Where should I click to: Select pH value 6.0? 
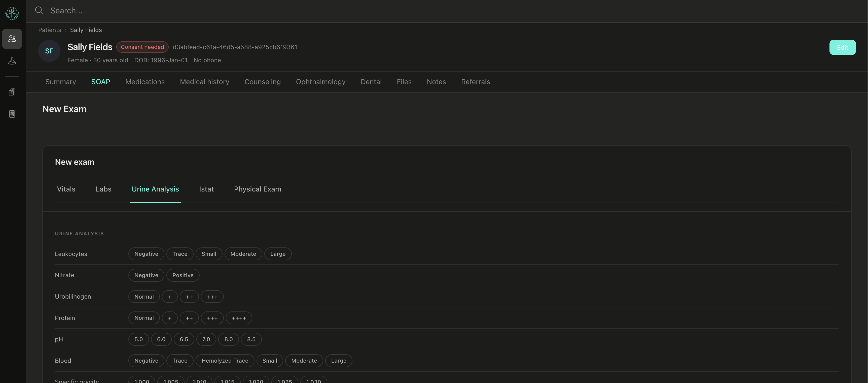pos(161,339)
